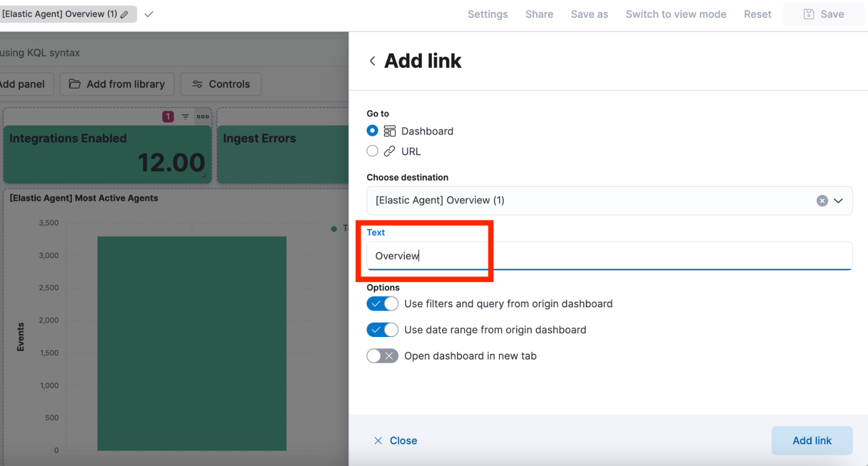This screenshot has width=868, height=466.
Task: Open the three-dot options on Integrations panel
Action: coord(202,116)
